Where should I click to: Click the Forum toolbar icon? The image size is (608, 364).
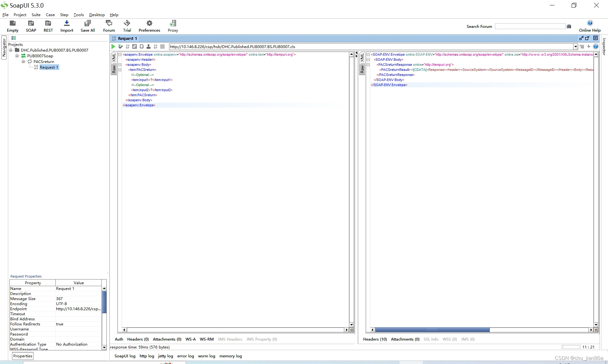click(x=109, y=26)
